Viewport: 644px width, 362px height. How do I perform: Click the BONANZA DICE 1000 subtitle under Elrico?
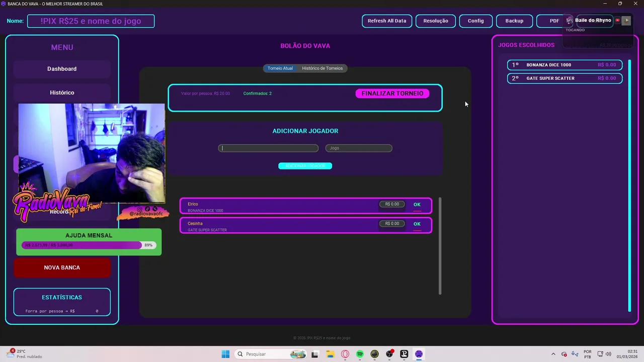[205, 211]
